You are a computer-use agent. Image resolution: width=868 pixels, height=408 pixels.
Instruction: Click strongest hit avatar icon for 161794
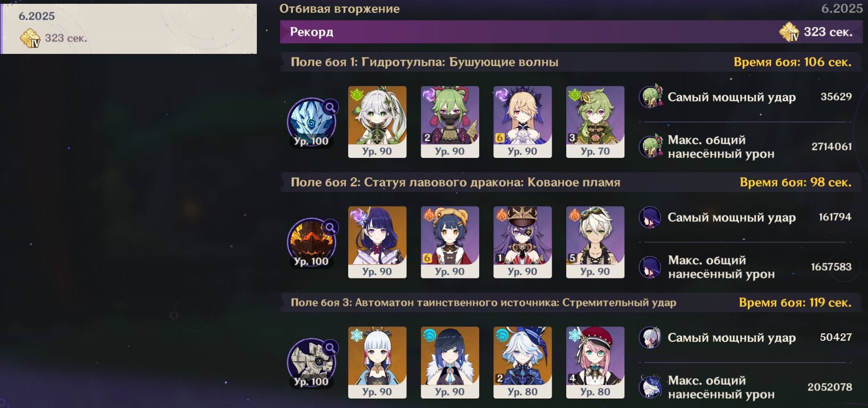[x=650, y=217]
